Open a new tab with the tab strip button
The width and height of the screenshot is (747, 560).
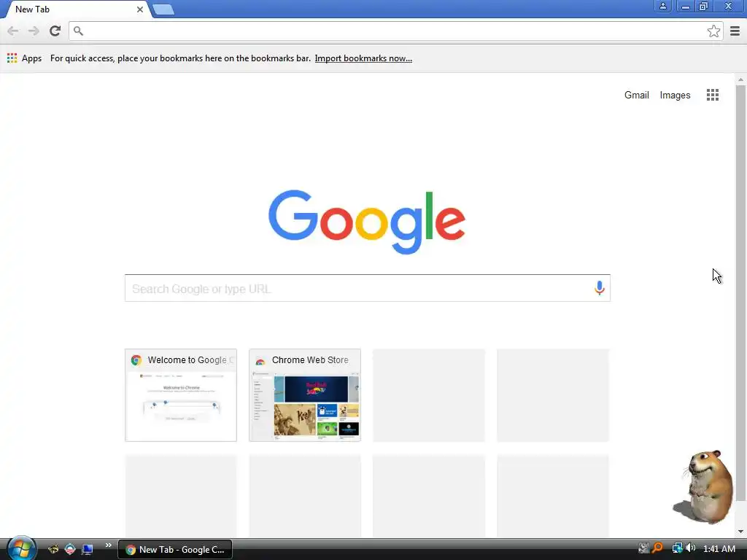[163, 9]
